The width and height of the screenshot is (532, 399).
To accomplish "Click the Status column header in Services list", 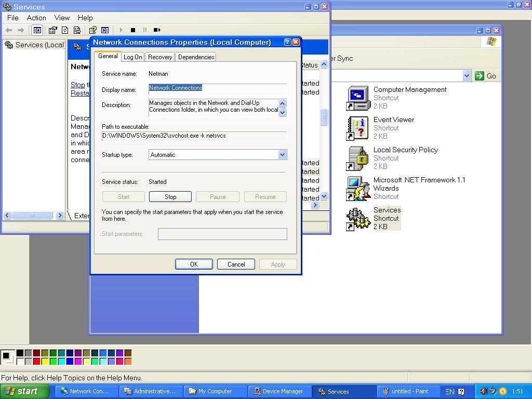I will click(311, 65).
